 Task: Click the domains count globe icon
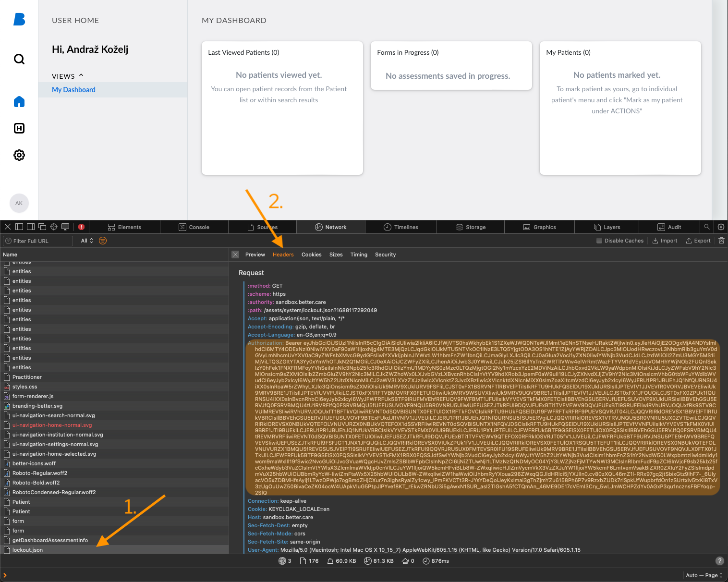282,561
